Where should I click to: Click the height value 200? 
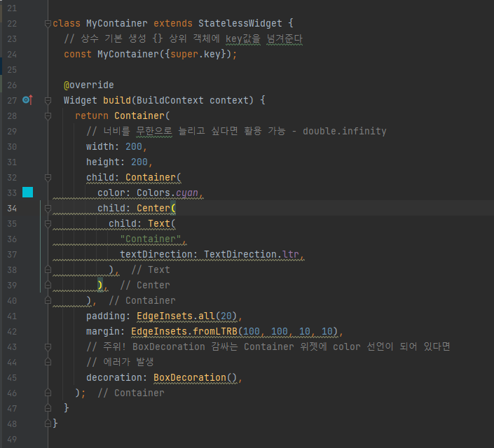pyautogui.click(x=139, y=162)
